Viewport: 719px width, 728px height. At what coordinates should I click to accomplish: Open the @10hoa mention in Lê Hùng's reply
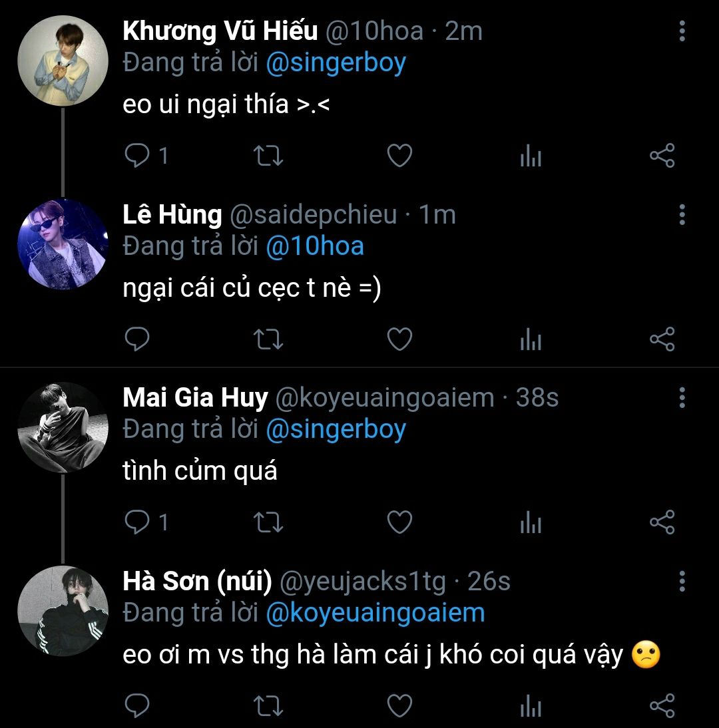click(x=314, y=246)
